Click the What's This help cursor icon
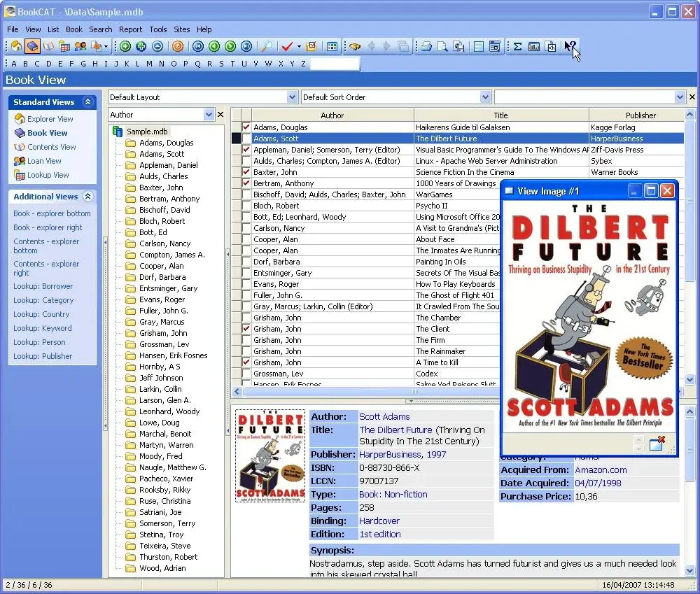Viewport: 700px width, 594px height. coord(570,46)
